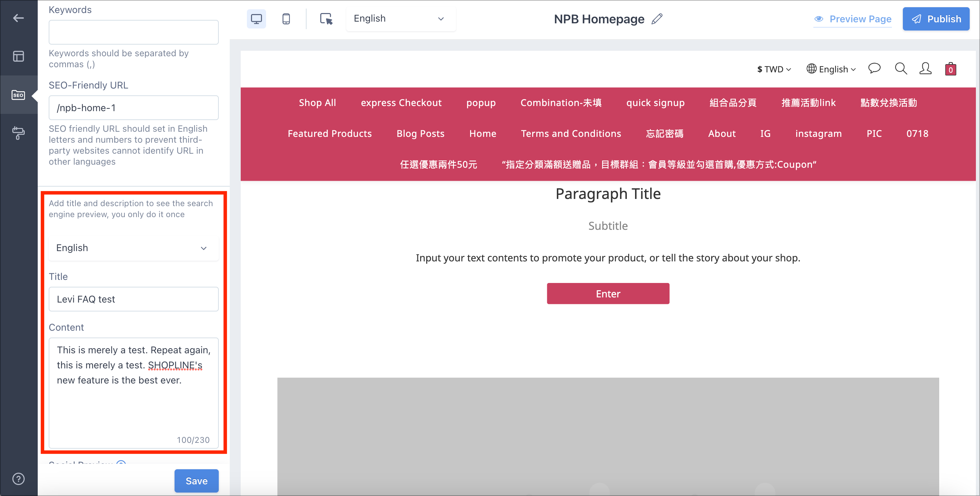Open the 組合品分頁 menu item
The width and height of the screenshot is (980, 496).
click(733, 103)
